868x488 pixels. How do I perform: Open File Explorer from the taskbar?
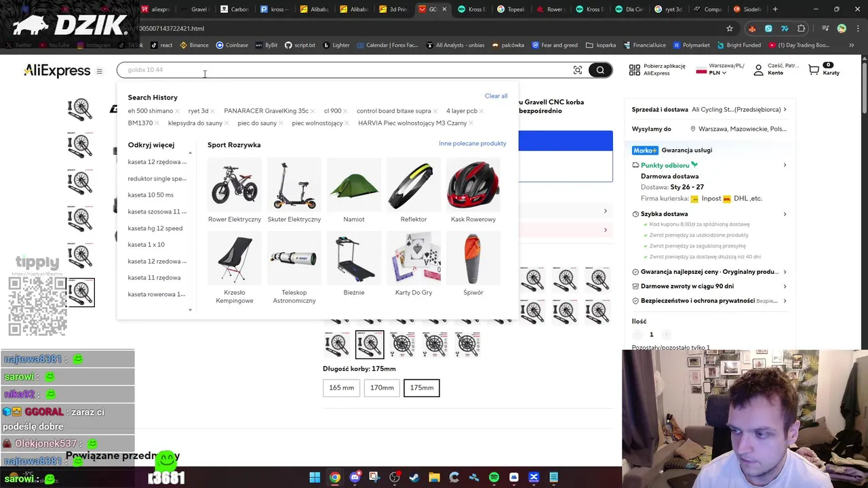coord(434,477)
